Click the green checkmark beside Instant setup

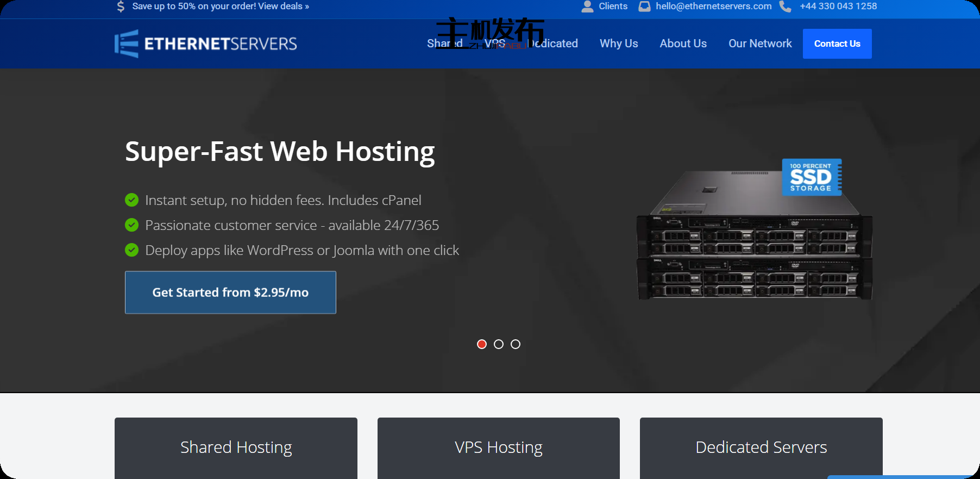click(x=131, y=200)
